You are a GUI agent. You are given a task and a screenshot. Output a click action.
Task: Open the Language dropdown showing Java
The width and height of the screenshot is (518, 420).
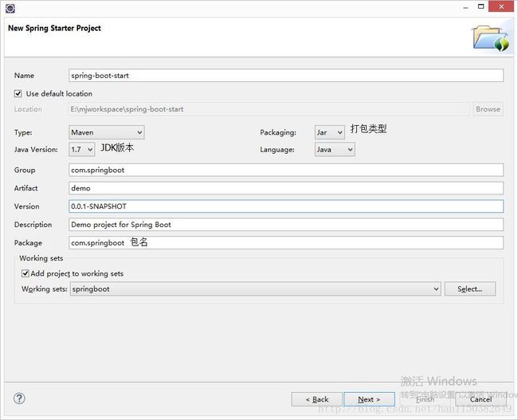point(335,149)
